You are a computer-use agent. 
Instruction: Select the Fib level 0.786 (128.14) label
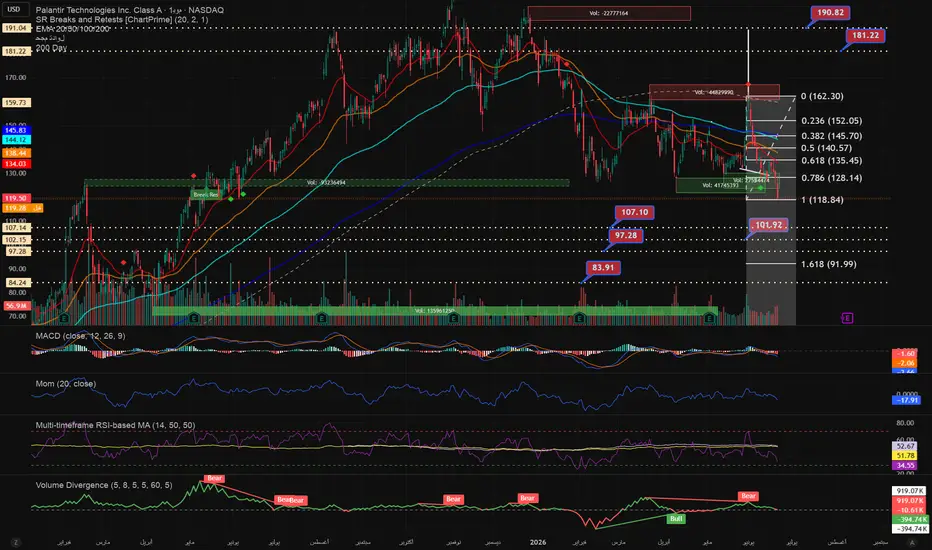(x=832, y=178)
